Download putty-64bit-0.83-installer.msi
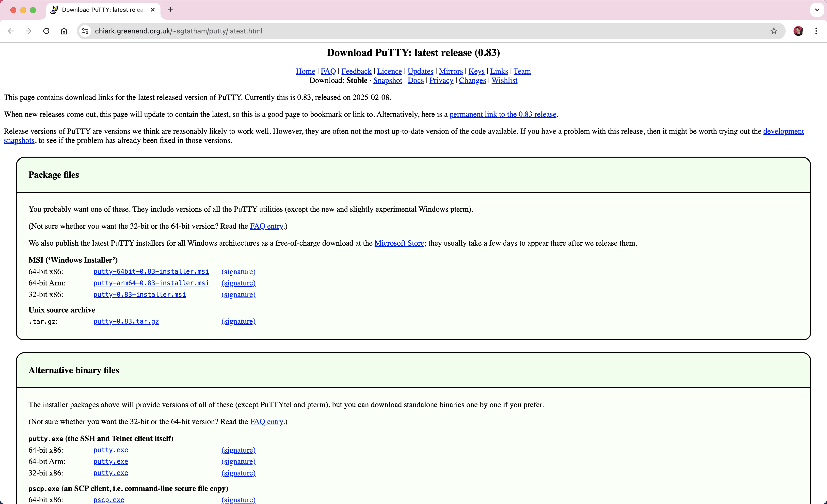This screenshot has width=827, height=504. pos(151,271)
